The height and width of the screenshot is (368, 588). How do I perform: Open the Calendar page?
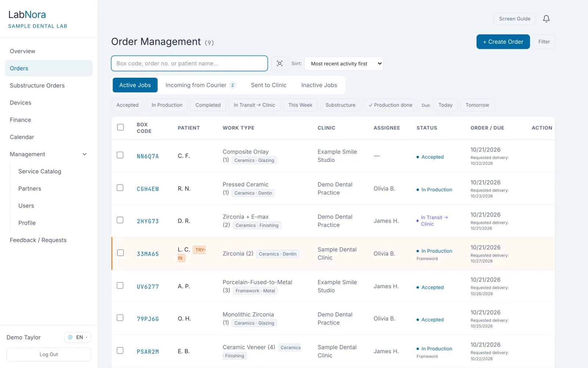(49, 137)
